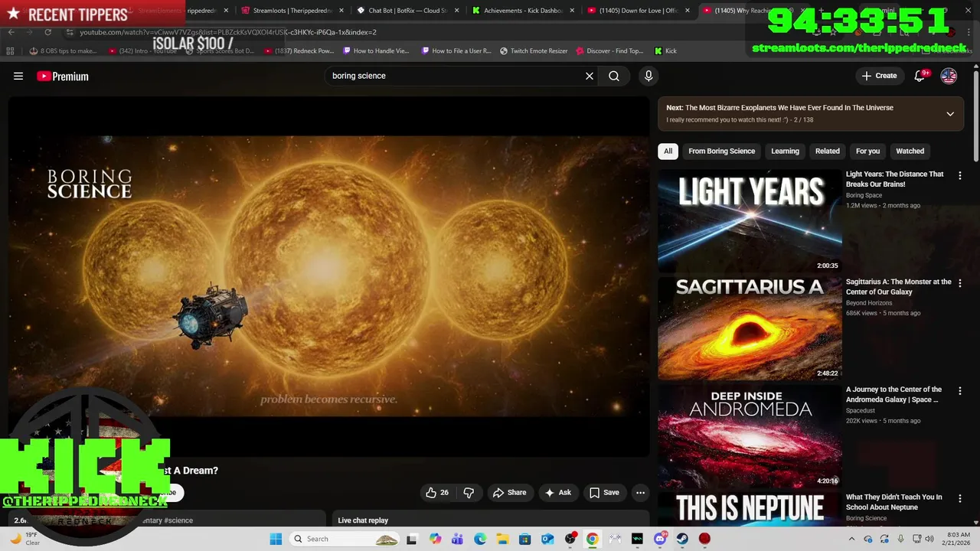Open the Windows Start menu
980x551 pixels.
pos(276,539)
